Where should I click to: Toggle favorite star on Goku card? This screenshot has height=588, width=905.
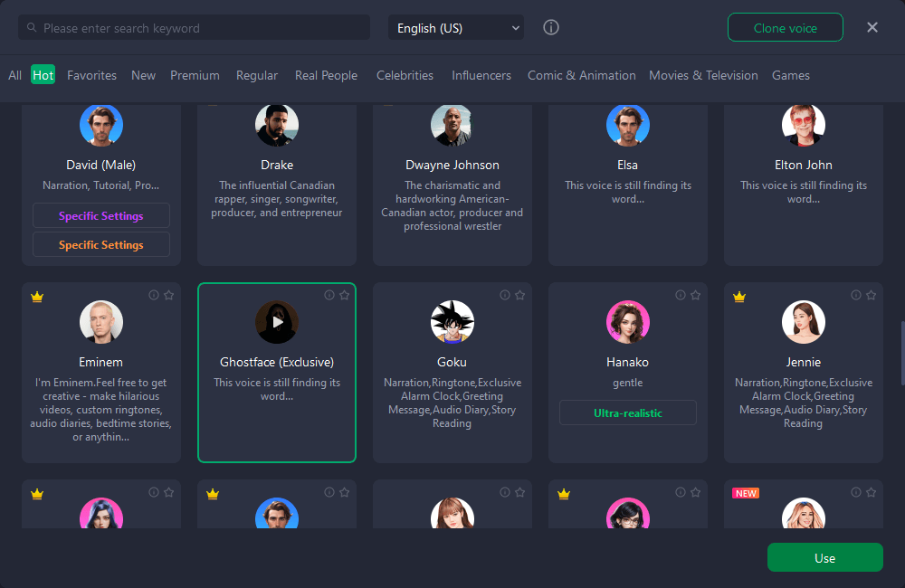pos(520,295)
